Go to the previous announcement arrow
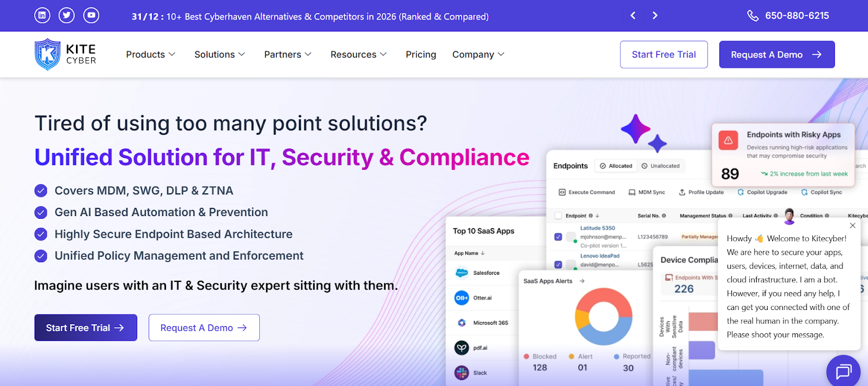The height and width of the screenshot is (386, 868). pos(633,16)
